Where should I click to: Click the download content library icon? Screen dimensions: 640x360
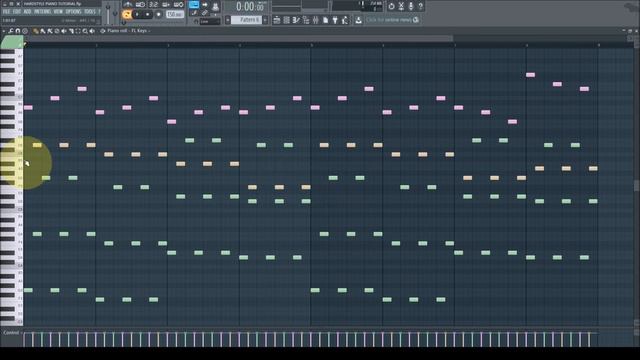click(x=358, y=20)
